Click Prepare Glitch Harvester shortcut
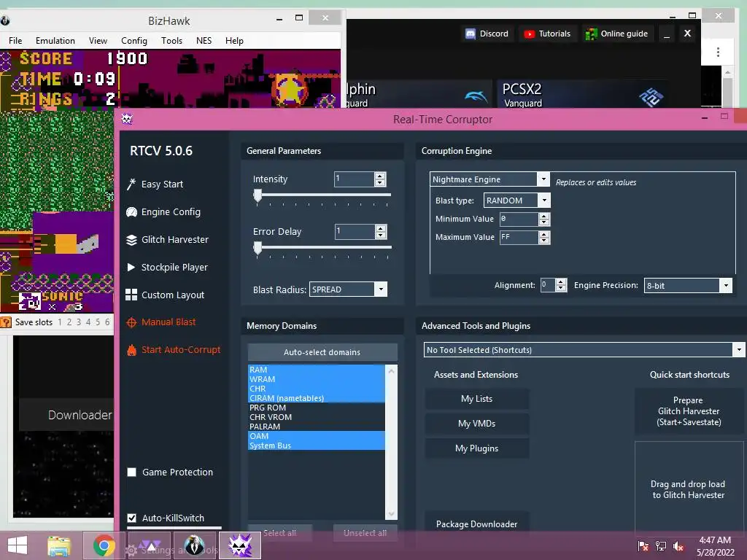Image resolution: width=747 pixels, height=560 pixels. [689, 411]
